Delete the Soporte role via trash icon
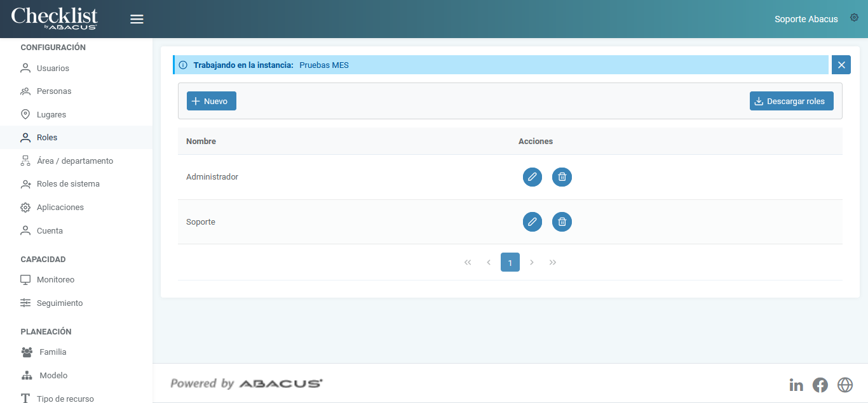The width and height of the screenshot is (868, 403). pos(562,221)
